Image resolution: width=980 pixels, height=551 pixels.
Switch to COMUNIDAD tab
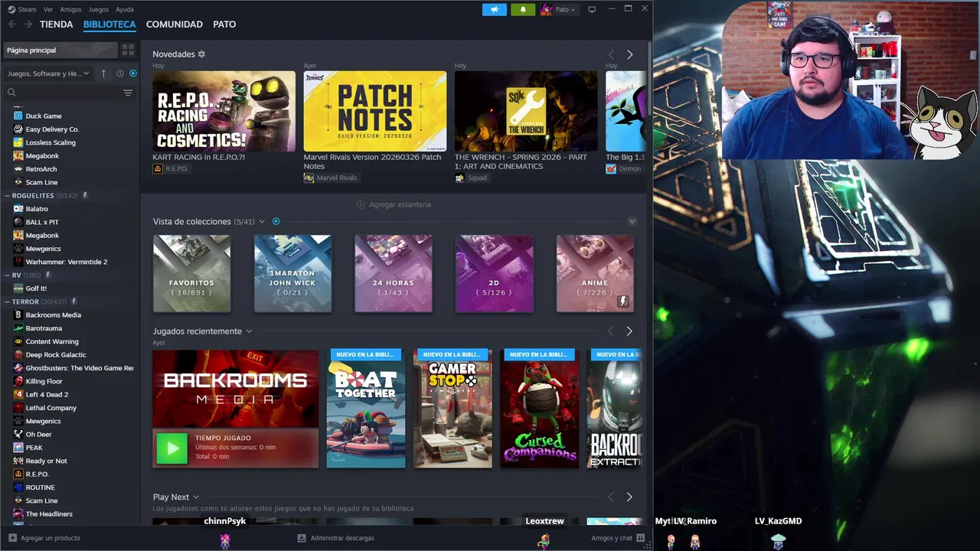(175, 24)
